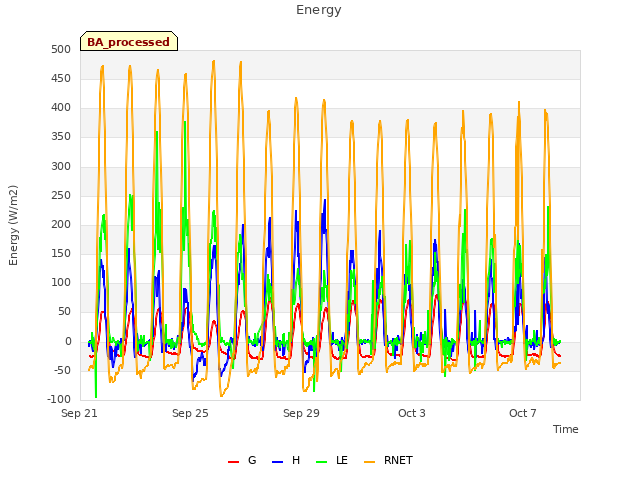Click the Sep 25 x-axis tick label
Screen dimensions: 640x480
pyautogui.click(x=190, y=413)
